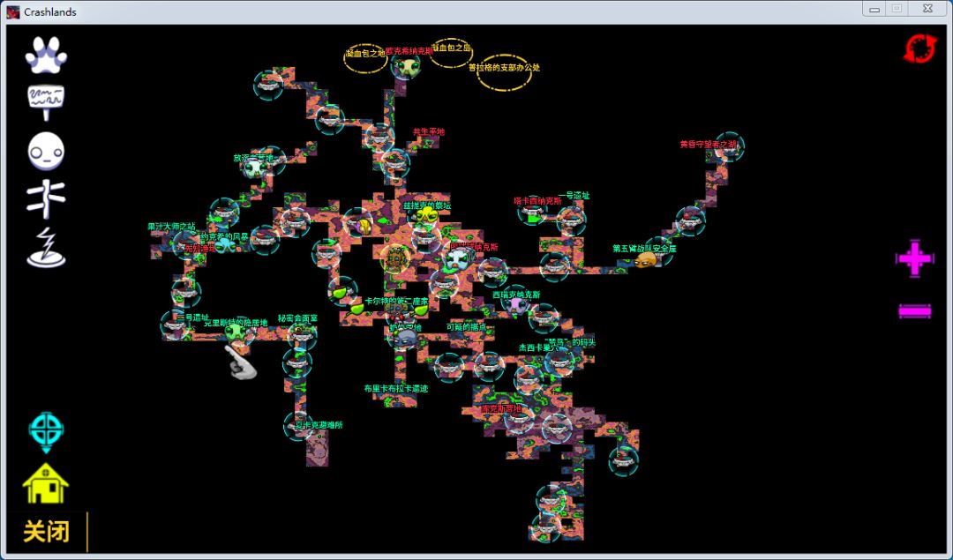The height and width of the screenshot is (560, 953).
Task: Click the purple head marker at 西瑞克纳克斯
Action: (517, 305)
